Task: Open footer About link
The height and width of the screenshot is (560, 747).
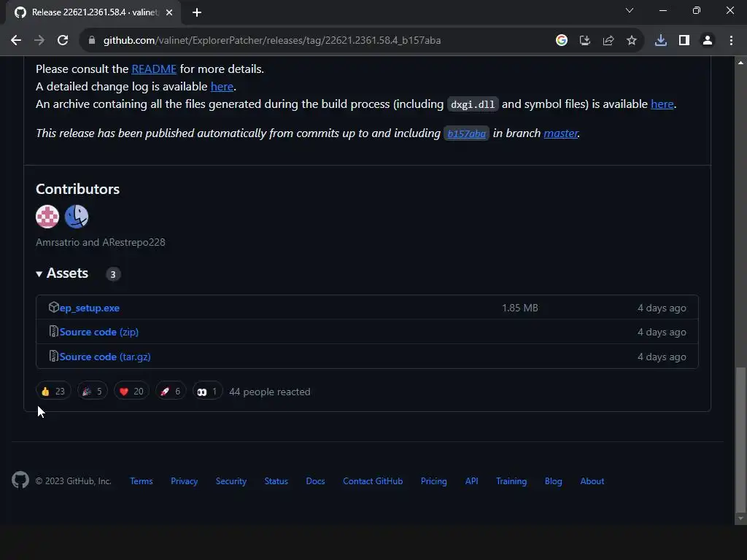Action: (592, 481)
